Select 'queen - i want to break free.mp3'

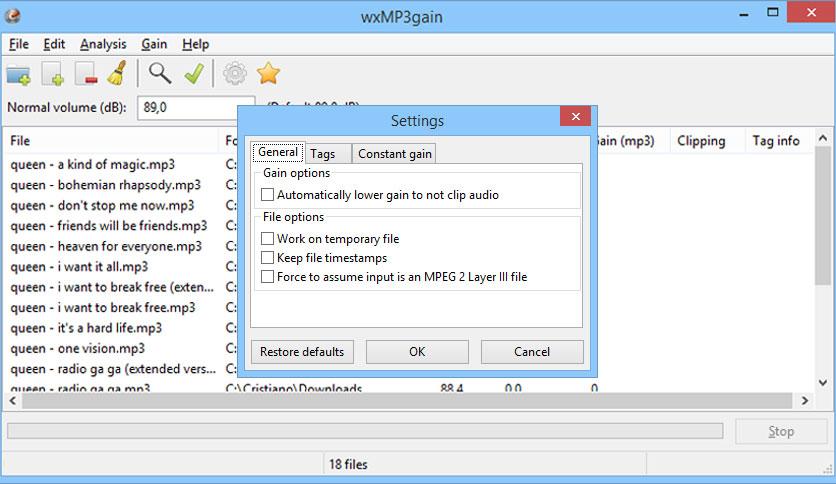(103, 308)
